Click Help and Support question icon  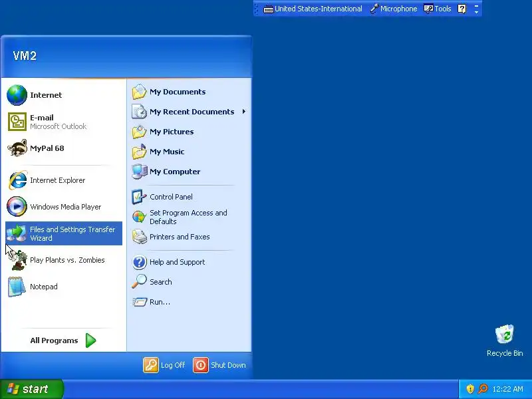pyautogui.click(x=139, y=262)
